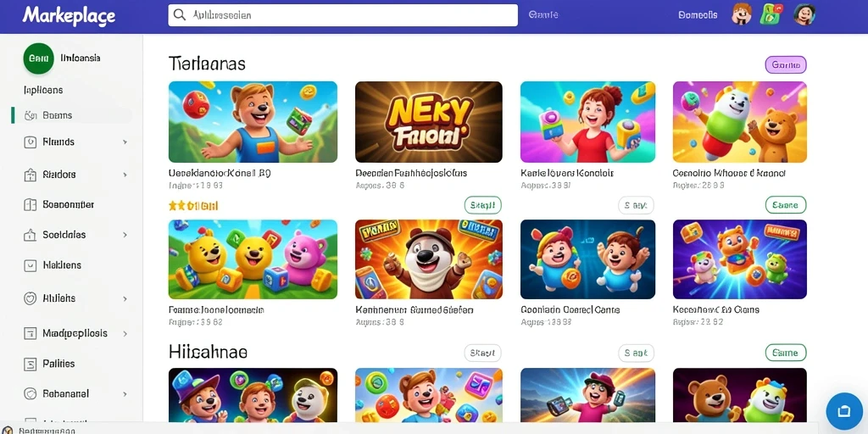Open the blue chat bubble floating button

pyautogui.click(x=843, y=411)
